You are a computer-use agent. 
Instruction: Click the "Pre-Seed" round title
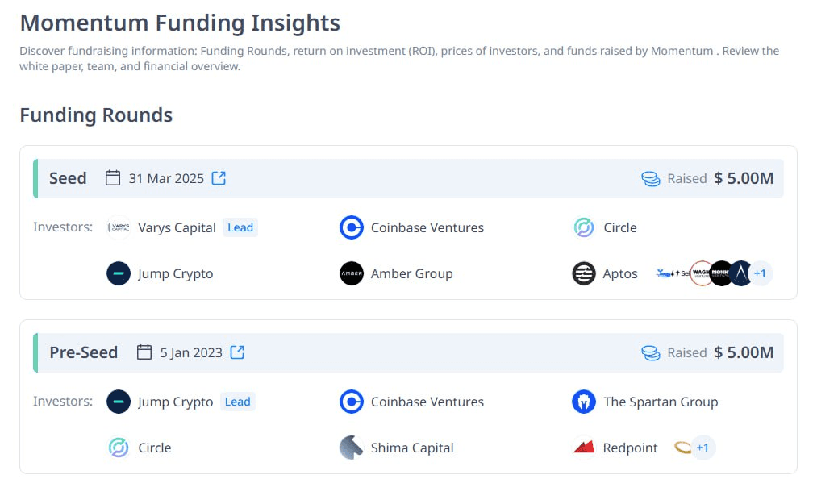click(x=84, y=352)
